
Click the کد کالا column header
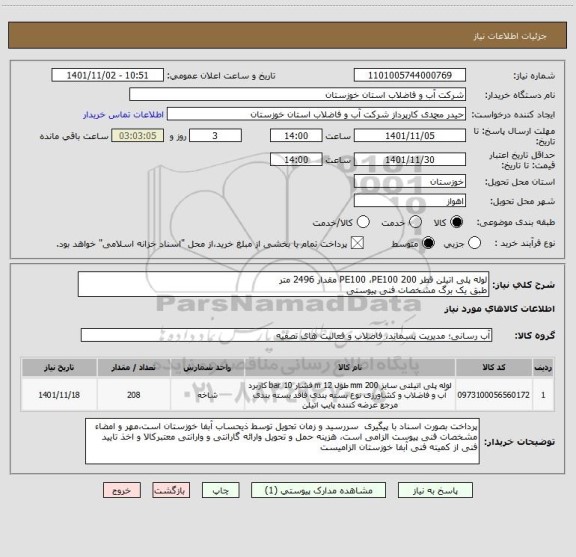[494, 367]
